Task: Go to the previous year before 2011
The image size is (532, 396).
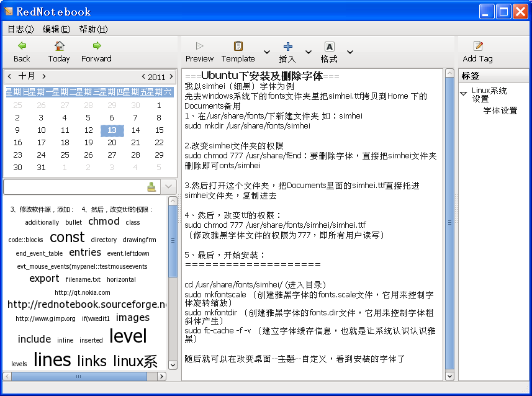Action: tap(143, 77)
